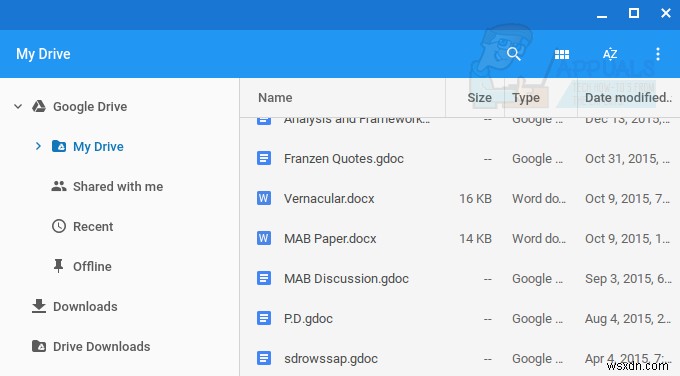
Task: Click the Google Drive logo icon
Action: point(39,106)
